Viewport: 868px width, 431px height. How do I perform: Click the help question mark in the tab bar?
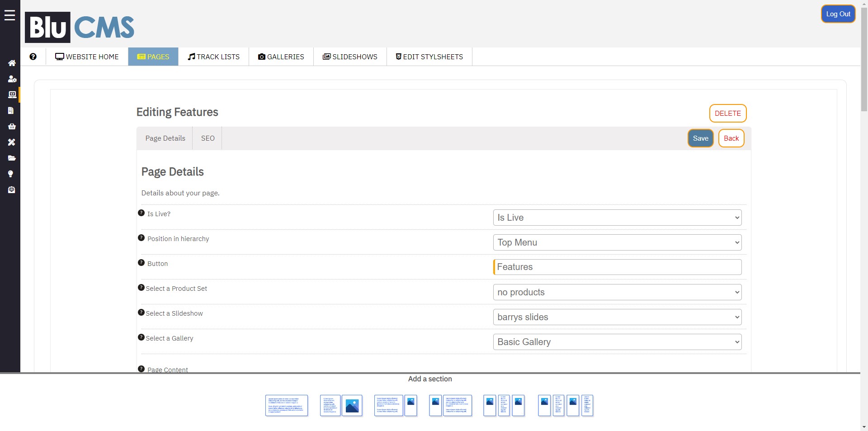[x=33, y=57]
